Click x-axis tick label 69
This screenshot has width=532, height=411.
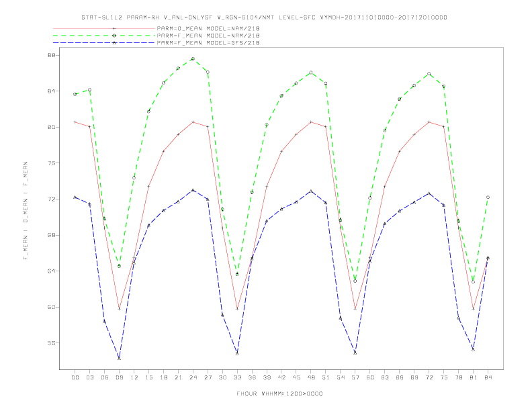click(414, 377)
